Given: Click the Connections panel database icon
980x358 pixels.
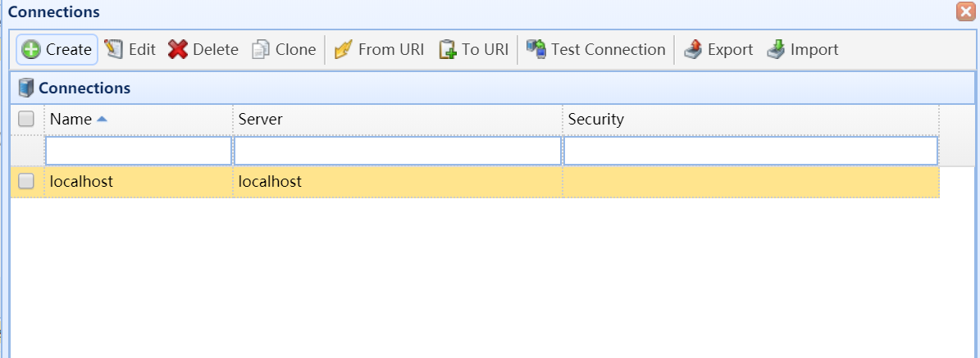Looking at the screenshot, I should tap(26, 88).
